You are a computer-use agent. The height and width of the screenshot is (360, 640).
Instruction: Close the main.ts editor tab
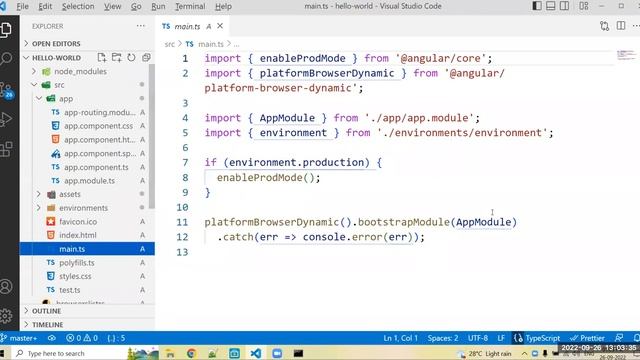coord(220,26)
